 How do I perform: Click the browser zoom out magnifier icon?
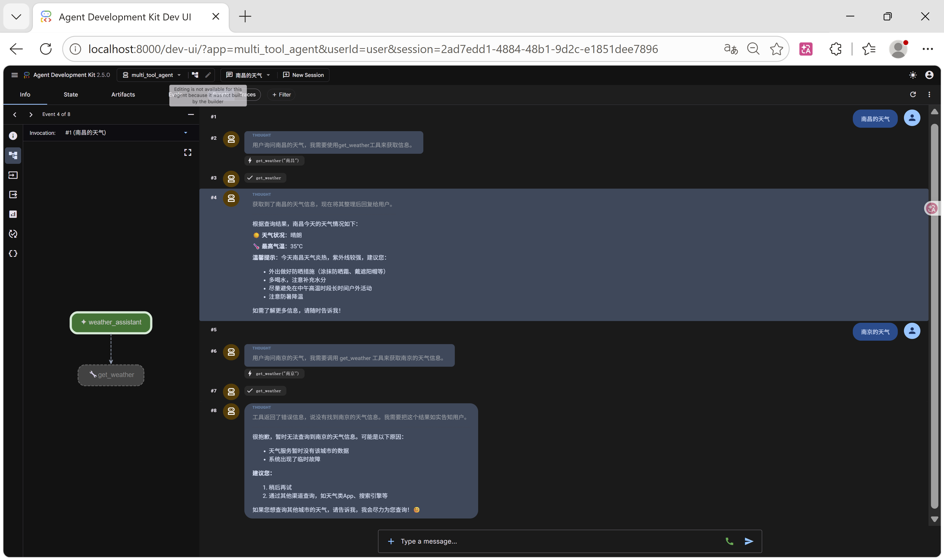753,49
